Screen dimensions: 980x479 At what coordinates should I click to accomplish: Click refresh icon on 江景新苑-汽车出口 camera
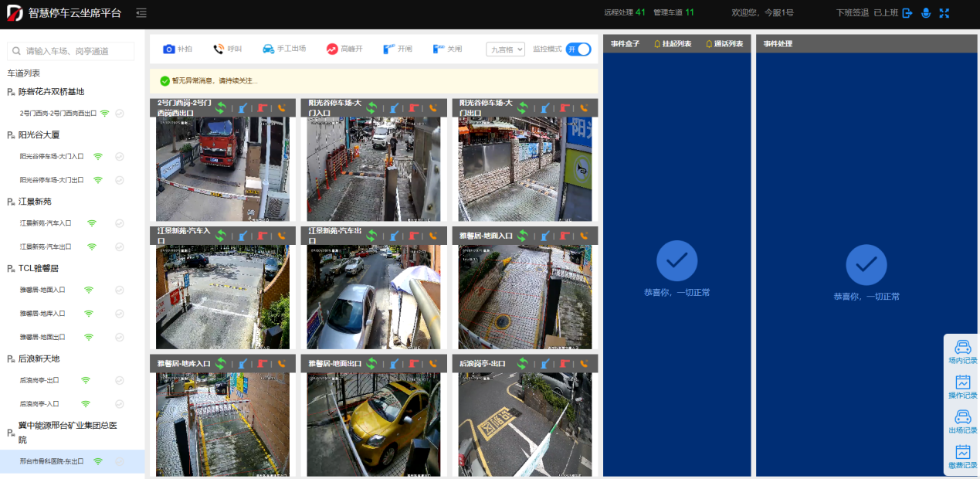(372, 236)
